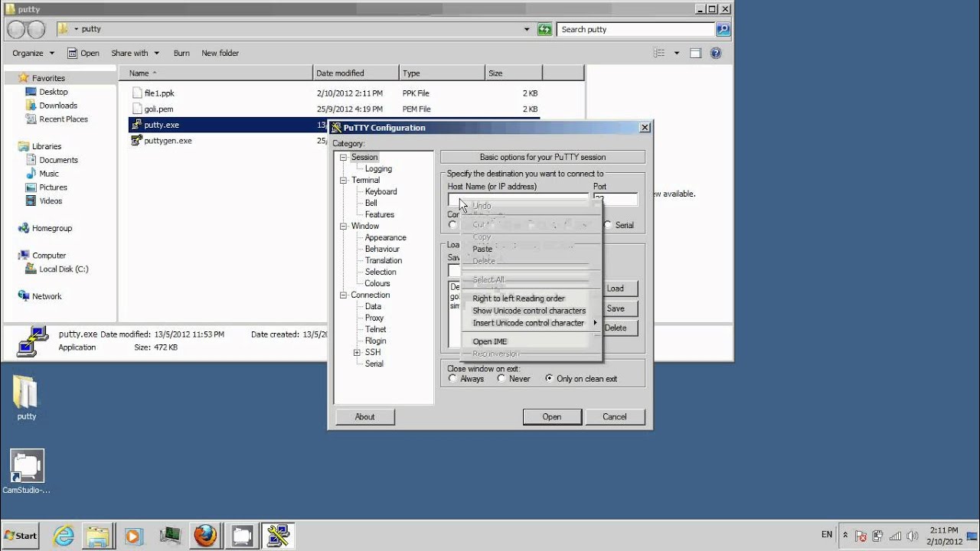Image resolution: width=980 pixels, height=551 pixels.
Task: Expand the SSH tree node
Action: (x=357, y=352)
